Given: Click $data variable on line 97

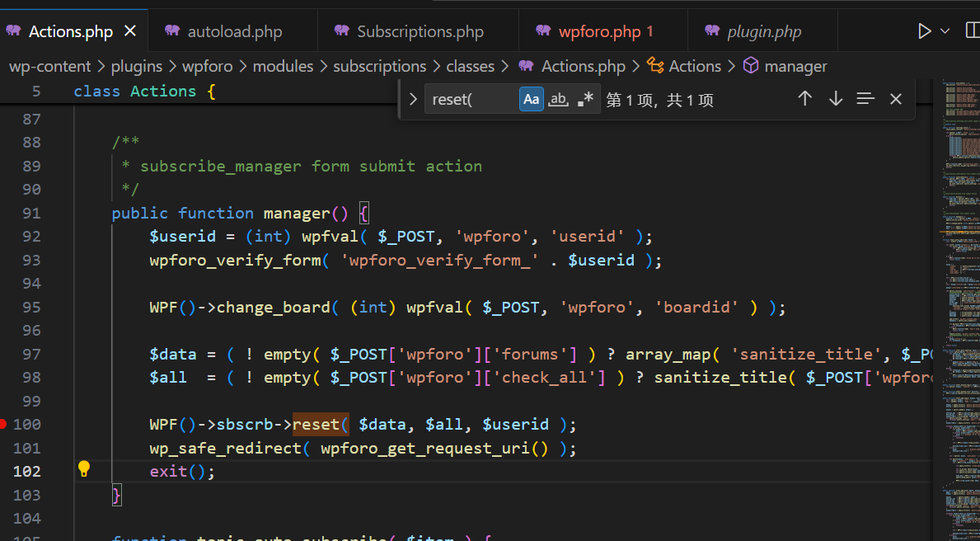Looking at the screenshot, I should pos(173,355).
